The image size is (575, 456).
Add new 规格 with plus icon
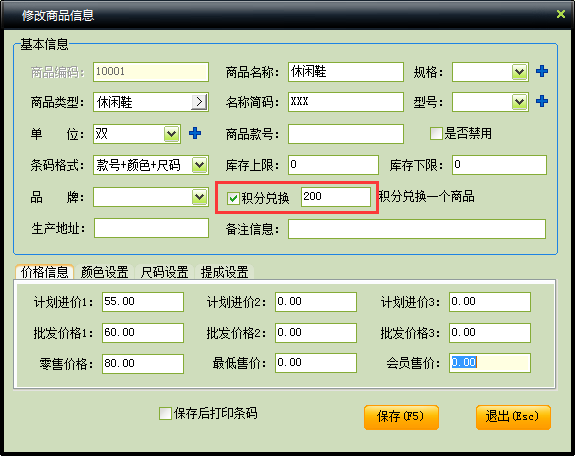point(542,71)
